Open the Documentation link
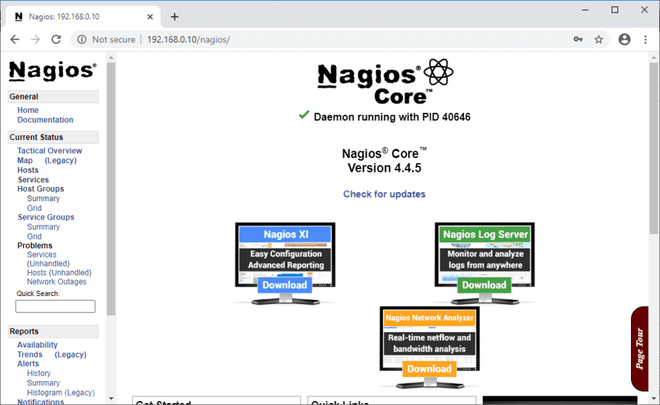This screenshot has width=660, height=405. [x=45, y=120]
